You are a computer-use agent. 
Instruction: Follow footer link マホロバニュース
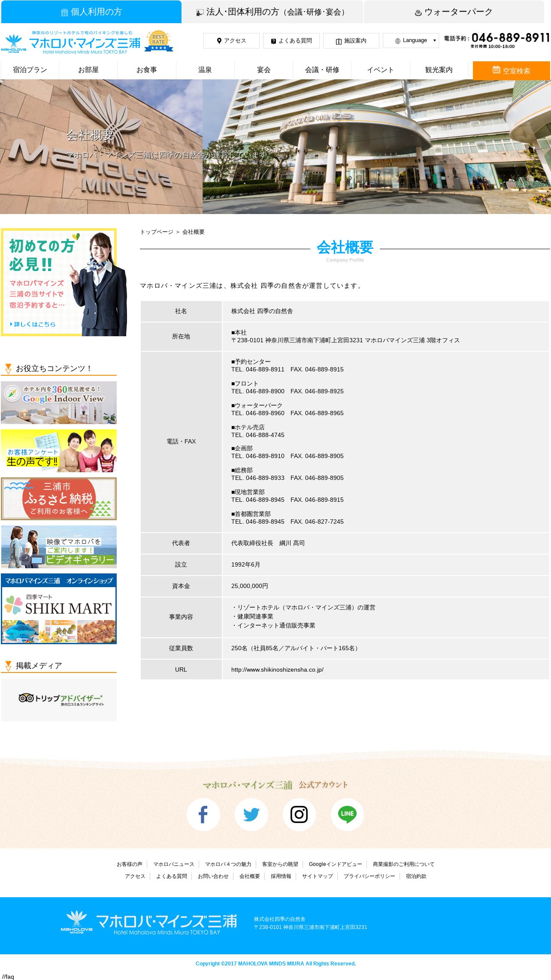click(174, 864)
